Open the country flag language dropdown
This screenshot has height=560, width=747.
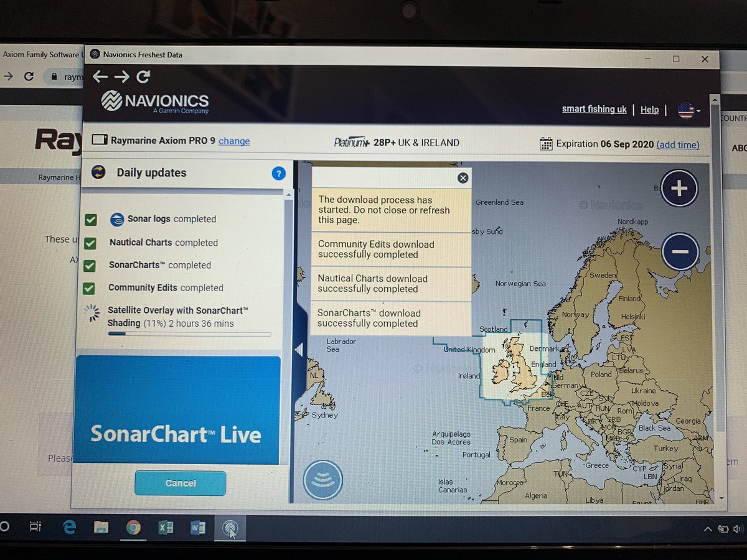click(688, 110)
